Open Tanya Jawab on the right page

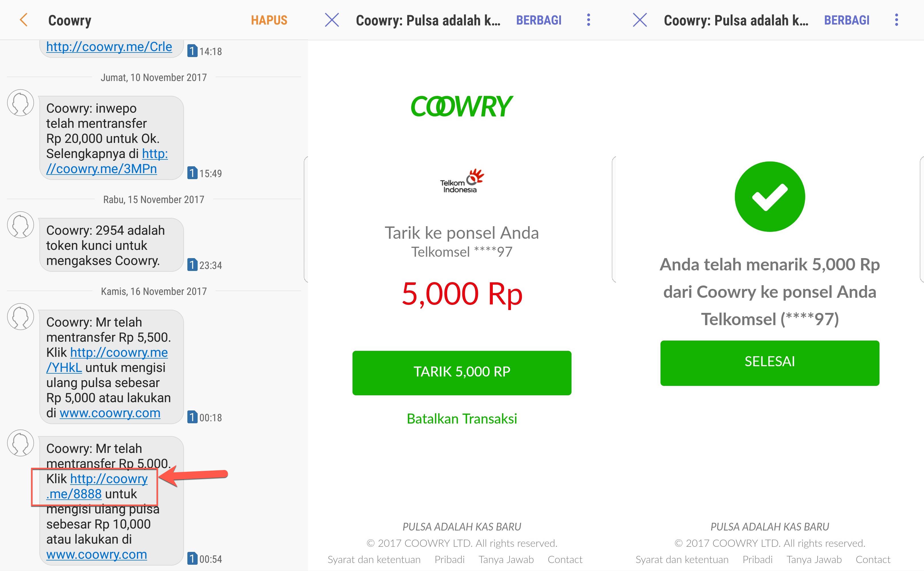[x=814, y=559]
